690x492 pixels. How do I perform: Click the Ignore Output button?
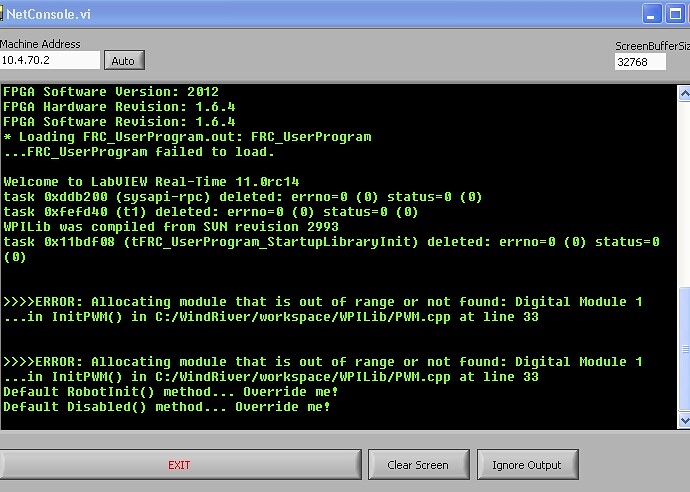(x=527, y=465)
